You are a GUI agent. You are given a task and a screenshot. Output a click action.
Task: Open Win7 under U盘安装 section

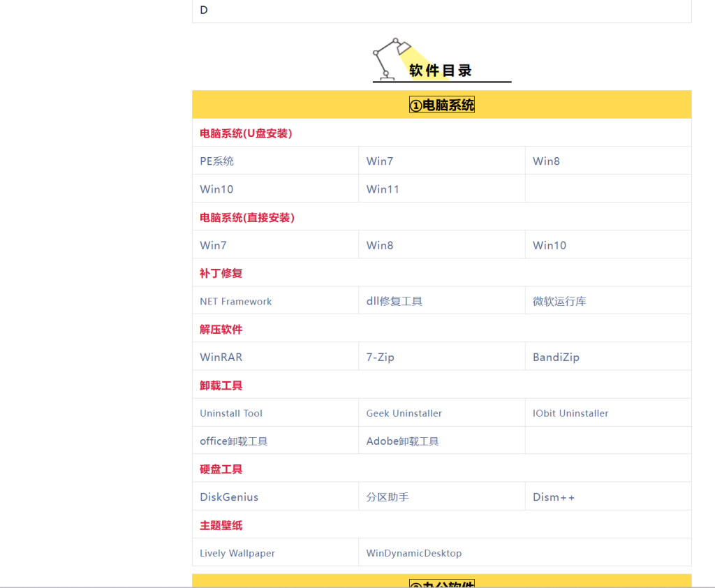point(380,161)
